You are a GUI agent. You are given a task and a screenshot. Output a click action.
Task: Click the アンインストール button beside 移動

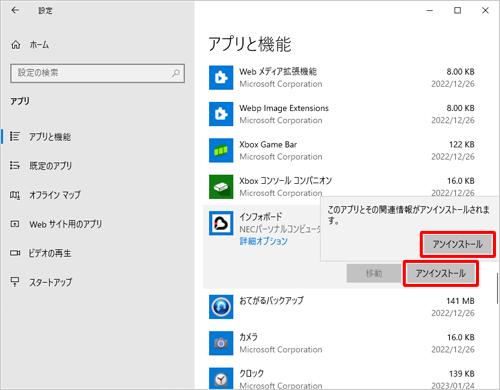click(441, 273)
